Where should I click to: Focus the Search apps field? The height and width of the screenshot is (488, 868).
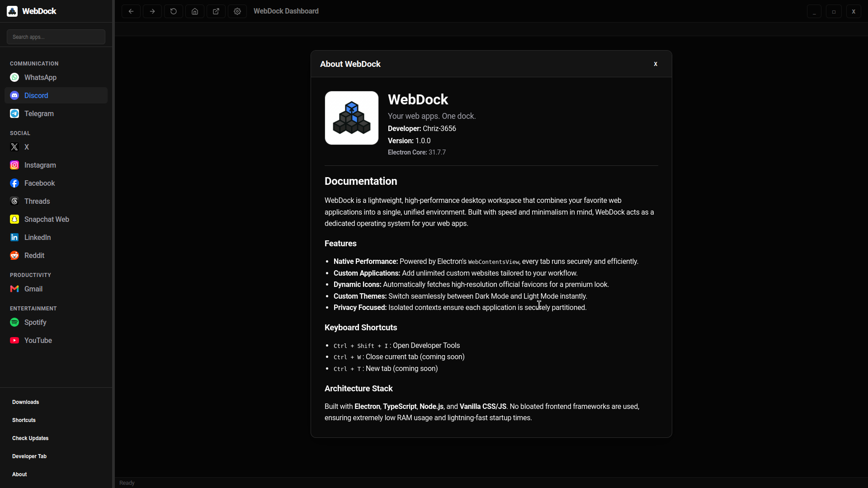56,37
